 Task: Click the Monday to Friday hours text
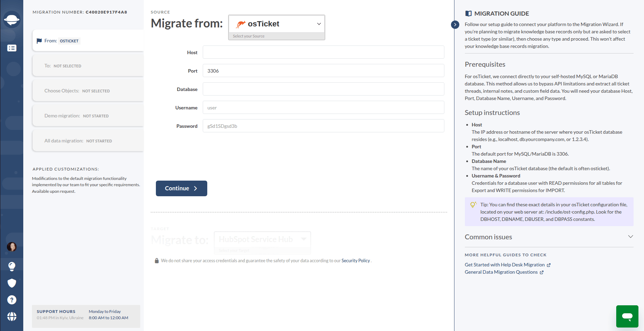(105, 312)
